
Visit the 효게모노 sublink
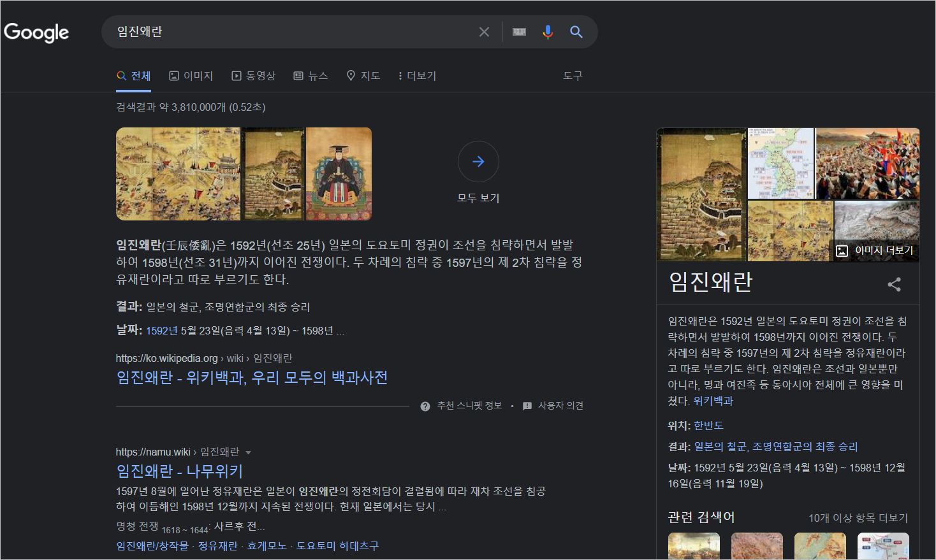267,546
